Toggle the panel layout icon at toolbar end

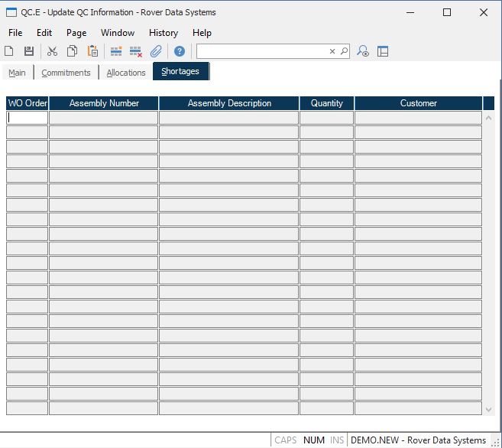click(x=383, y=51)
